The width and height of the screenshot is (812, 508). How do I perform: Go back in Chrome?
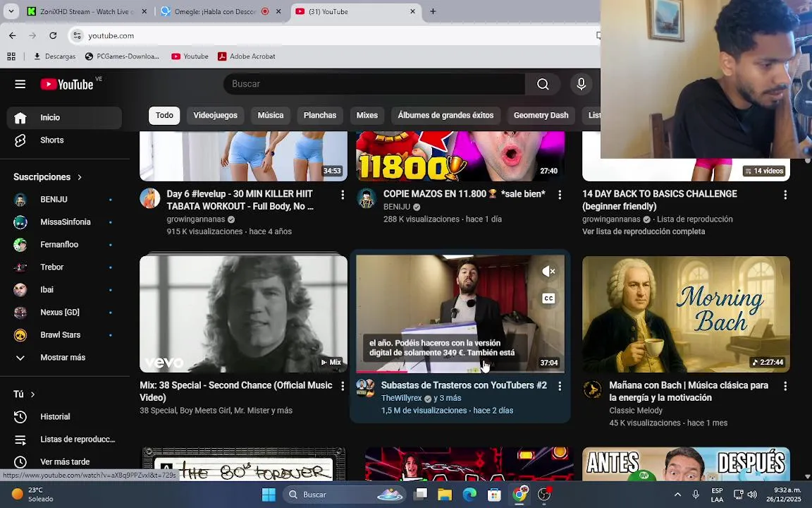pyautogui.click(x=13, y=36)
